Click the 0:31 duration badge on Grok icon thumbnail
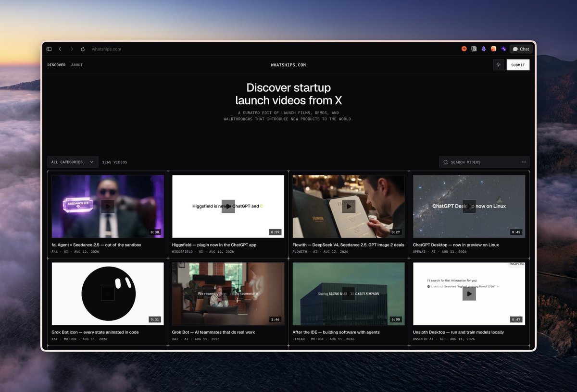577x392 pixels. (154, 319)
